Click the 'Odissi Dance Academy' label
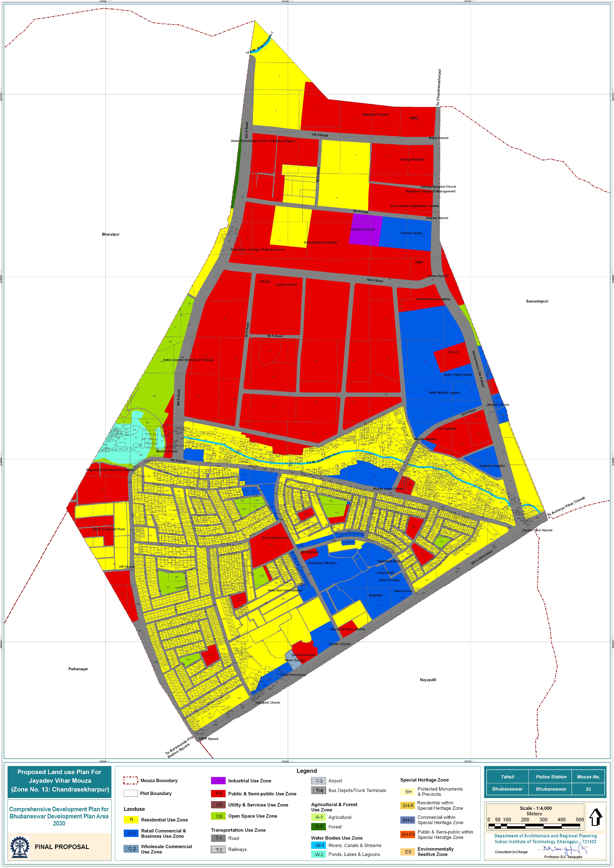Viewport: 614px width, 868px height. [433, 299]
